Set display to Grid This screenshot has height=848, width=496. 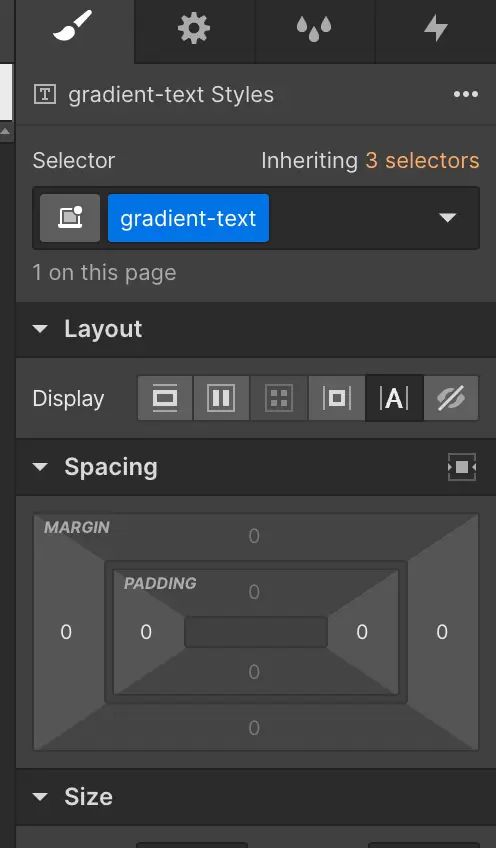point(279,399)
